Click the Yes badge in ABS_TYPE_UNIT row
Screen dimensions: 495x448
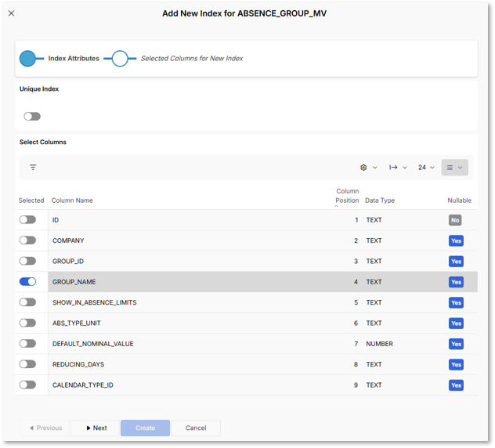tap(456, 323)
